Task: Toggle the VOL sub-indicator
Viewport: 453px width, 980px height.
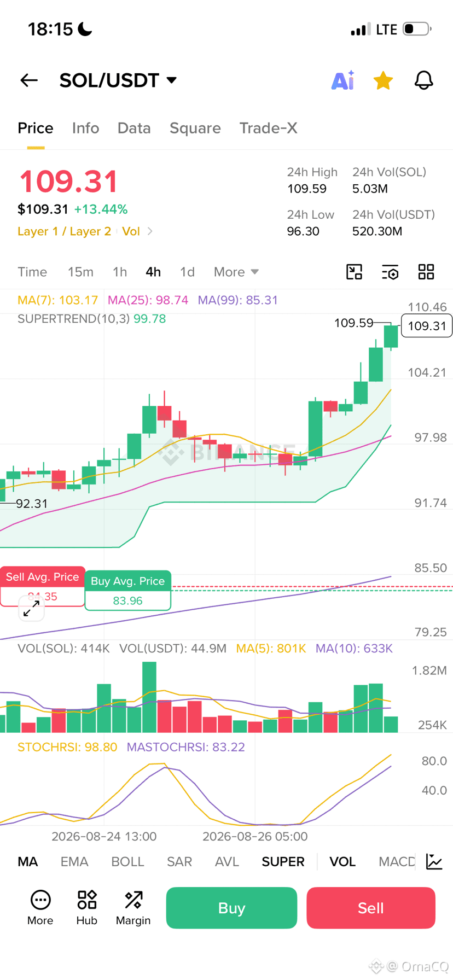Action: point(342,861)
